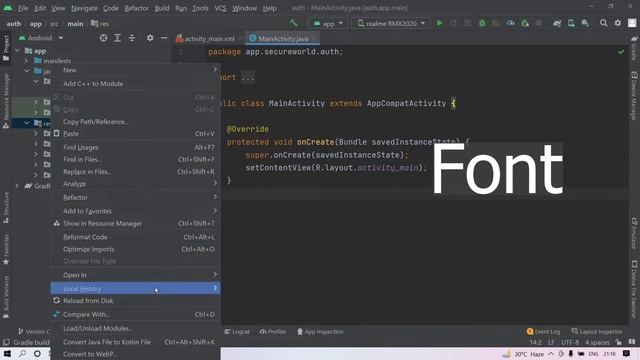Click the Windows taskbar search icon
This screenshot has height=360, width=640.
(22, 353)
